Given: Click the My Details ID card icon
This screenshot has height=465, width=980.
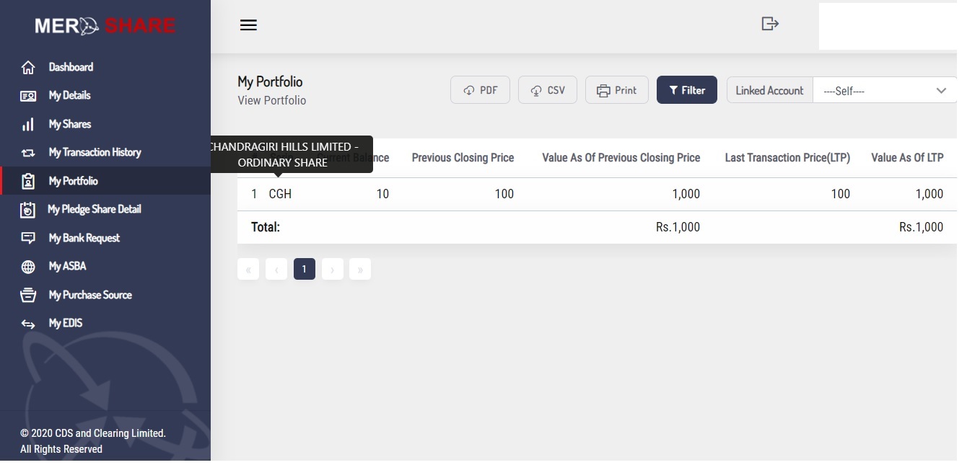Looking at the screenshot, I should 28,96.
